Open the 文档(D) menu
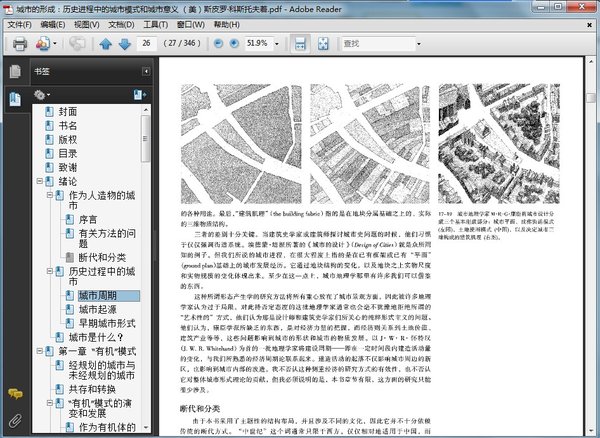This screenshot has width=600, height=438. pyautogui.click(x=121, y=25)
